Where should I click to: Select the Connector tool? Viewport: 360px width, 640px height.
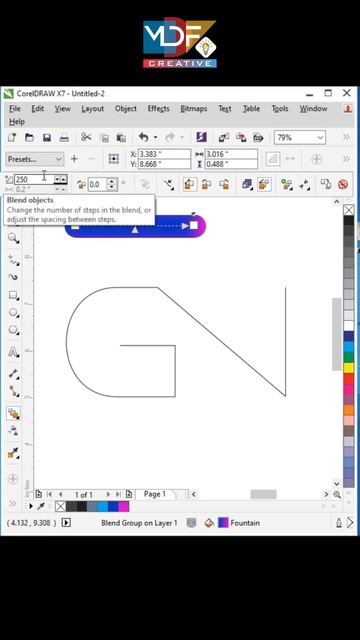pos(13,392)
